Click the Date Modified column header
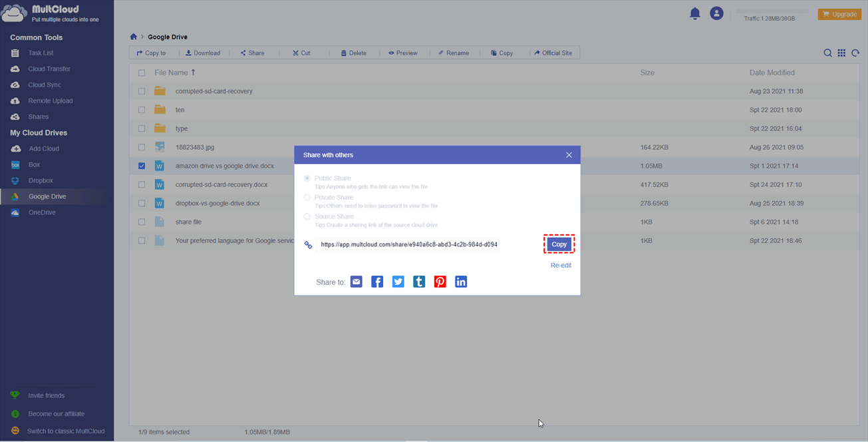Image resolution: width=868 pixels, height=442 pixels. pyautogui.click(x=772, y=73)
